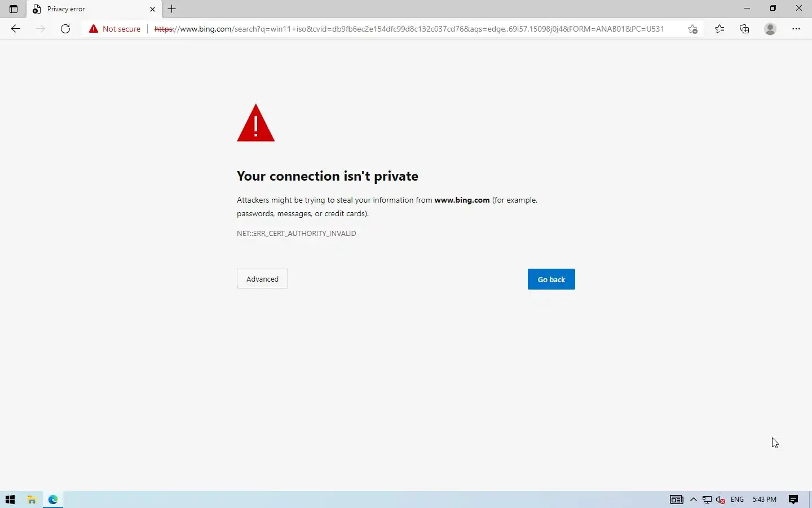Screen dimensions: 812x508
Task: Open network status tray icon
Action: pyautogui.click(x=707, y=500)
